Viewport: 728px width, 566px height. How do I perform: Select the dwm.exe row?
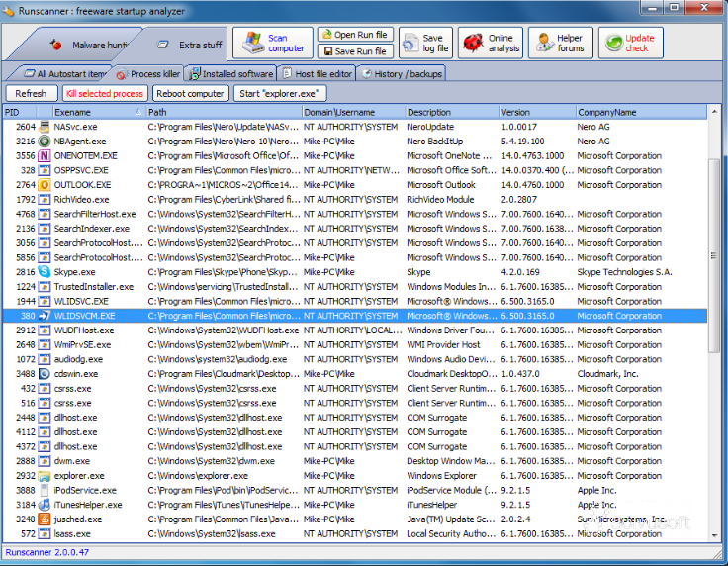355,461
